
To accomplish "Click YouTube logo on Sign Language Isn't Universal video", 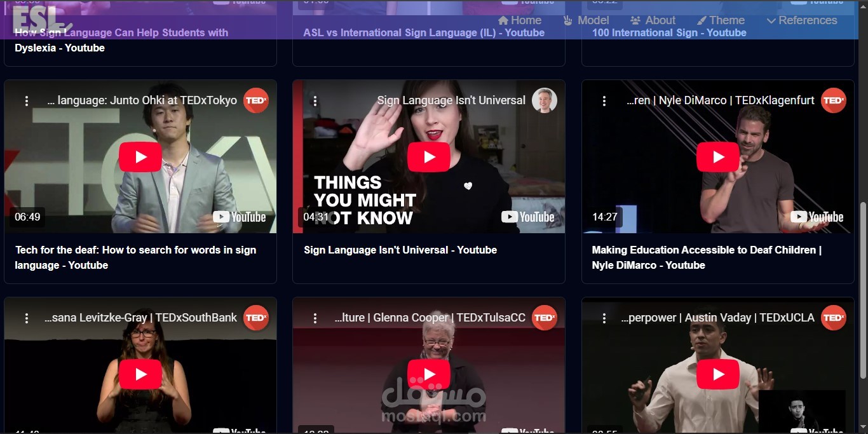I will click(528, 217).
